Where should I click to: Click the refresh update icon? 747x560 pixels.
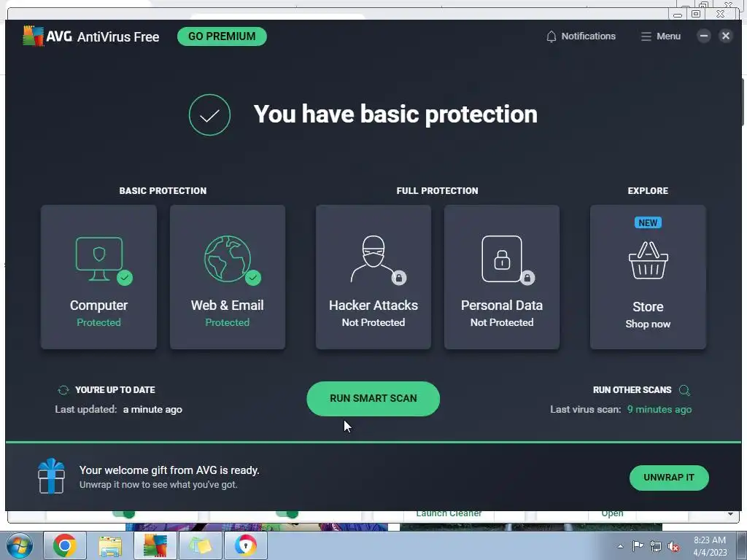(63, 390)
